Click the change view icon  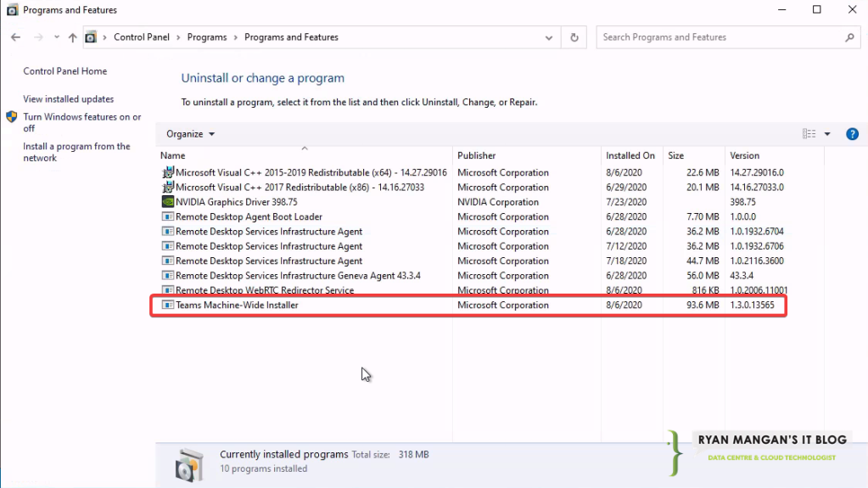pyautogui.click(x=809, y=133)
